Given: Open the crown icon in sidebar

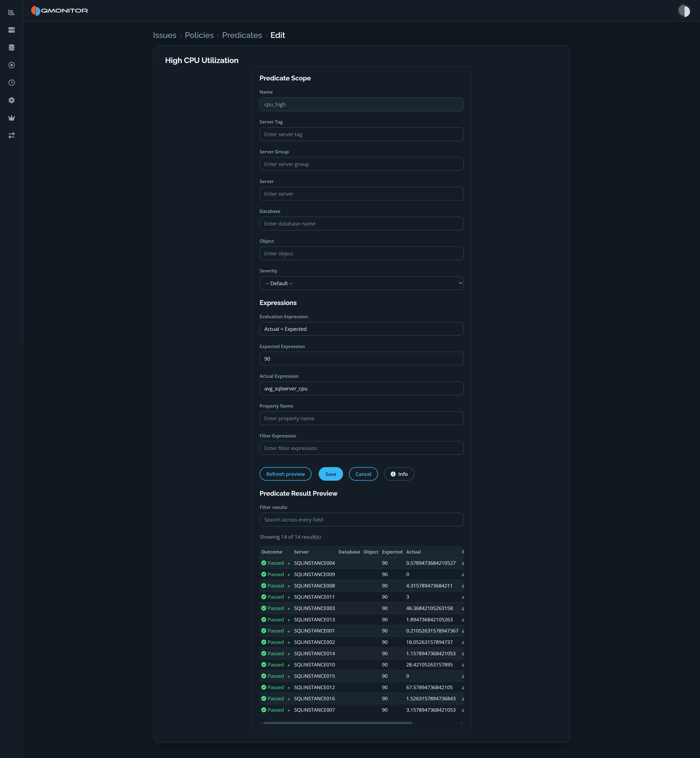Looking at the screenshot, I should pos(11,118).
